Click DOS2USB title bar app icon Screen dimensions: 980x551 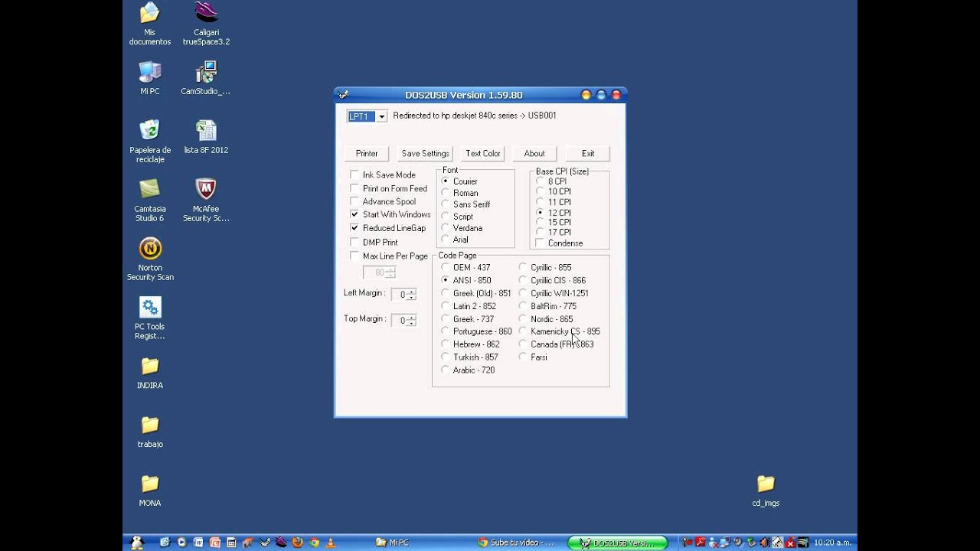pyautogui.click(x=343, y=95)
